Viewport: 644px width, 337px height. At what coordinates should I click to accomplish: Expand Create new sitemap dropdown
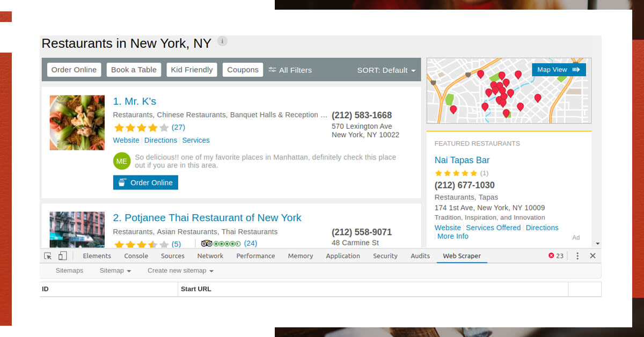point(180,270)
